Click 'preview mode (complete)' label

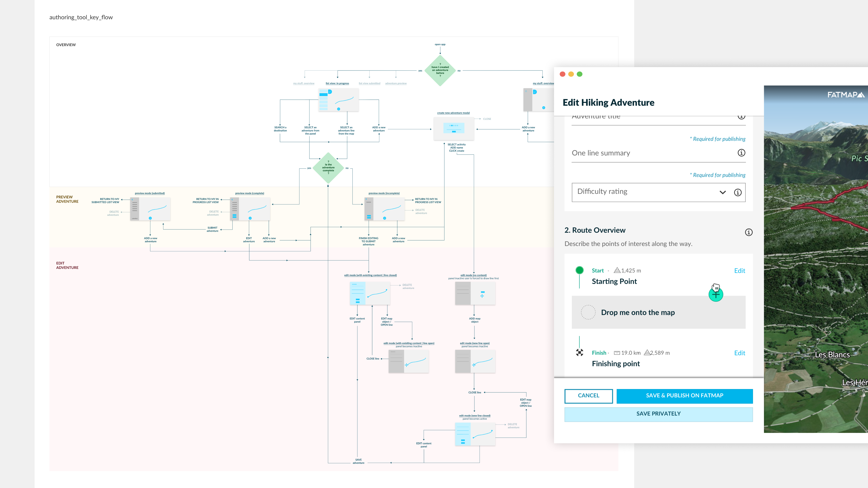tap(249, 193)
